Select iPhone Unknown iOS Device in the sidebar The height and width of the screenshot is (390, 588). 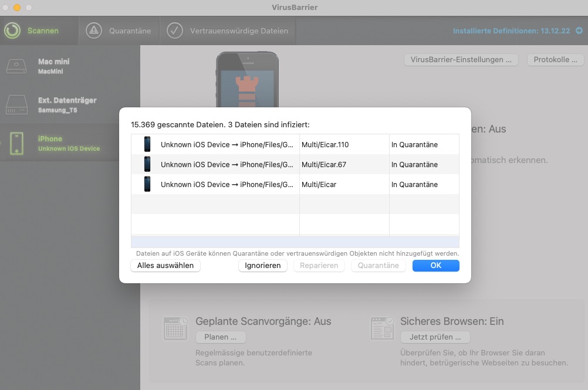click(x=70, y=143)
